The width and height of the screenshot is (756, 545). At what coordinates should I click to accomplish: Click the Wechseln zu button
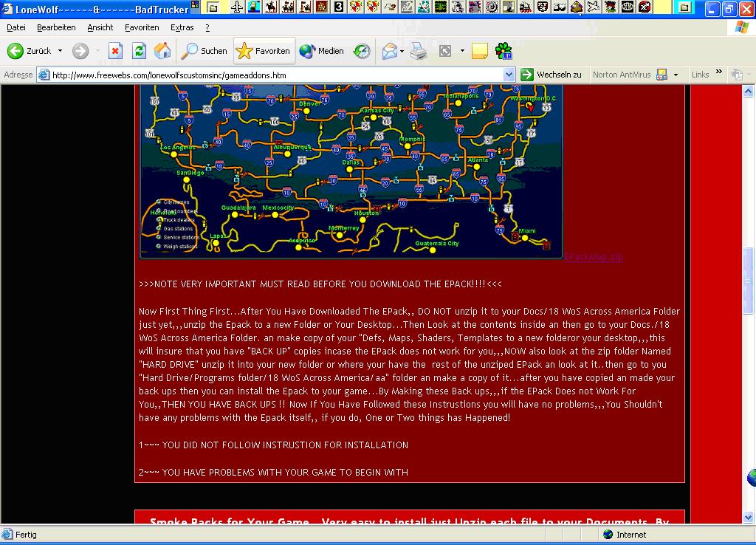551,75
